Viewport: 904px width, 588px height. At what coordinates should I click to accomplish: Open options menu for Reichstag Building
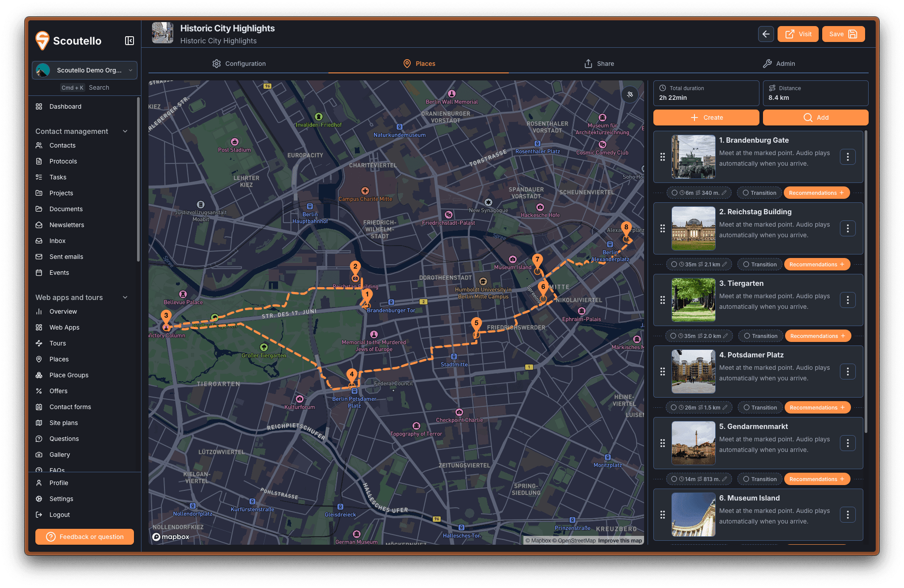[847, 228]
